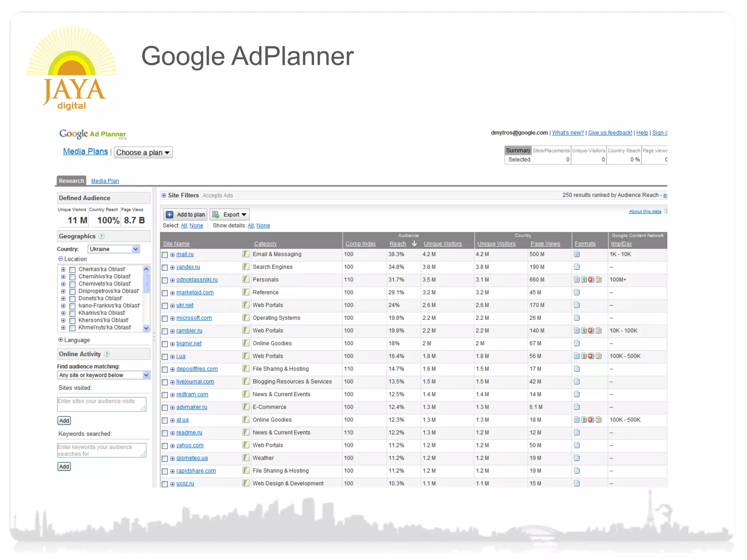The image size is (747, 560).
Task: Sort the table by Site Name column
Action: point(176,244)
